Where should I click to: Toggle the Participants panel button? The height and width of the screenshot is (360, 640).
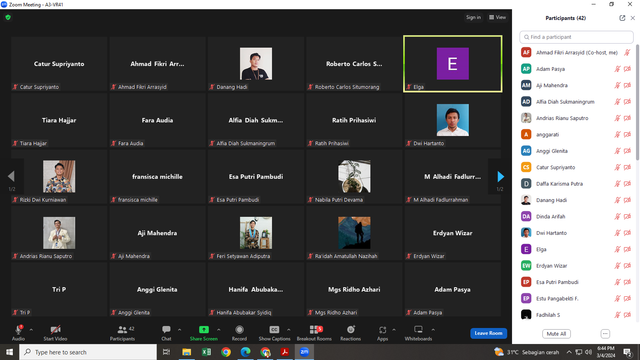(x=122, y=333)
